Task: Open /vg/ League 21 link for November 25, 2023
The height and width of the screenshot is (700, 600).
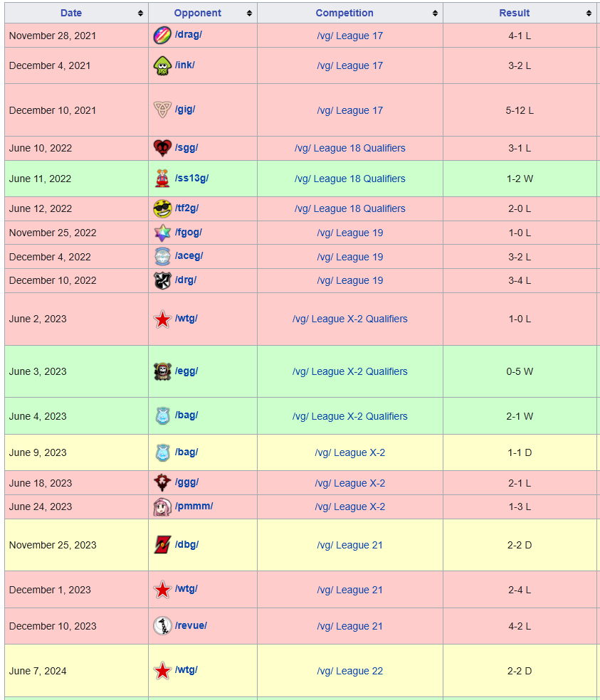Action: [x=349, y=545]
